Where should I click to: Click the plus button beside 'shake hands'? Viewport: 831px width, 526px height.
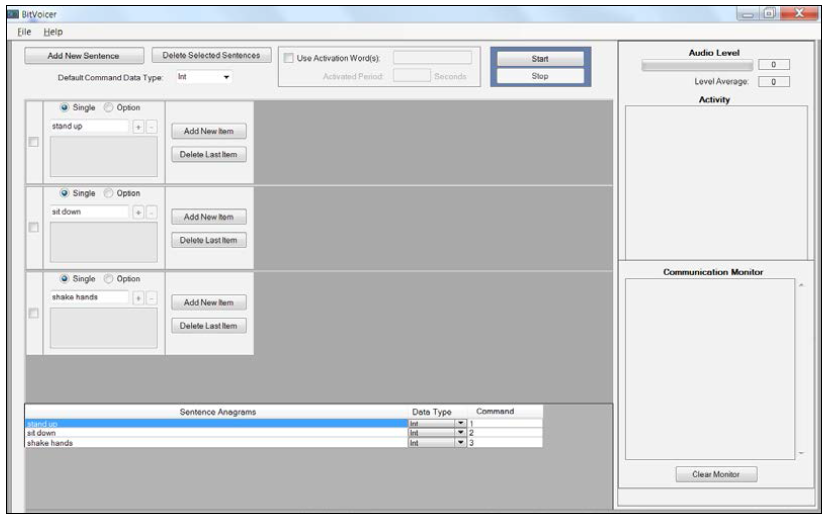138,298
